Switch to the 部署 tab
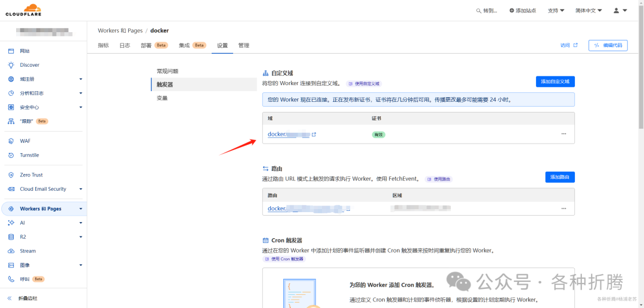644x308 pixels. (x=154, y=45)
